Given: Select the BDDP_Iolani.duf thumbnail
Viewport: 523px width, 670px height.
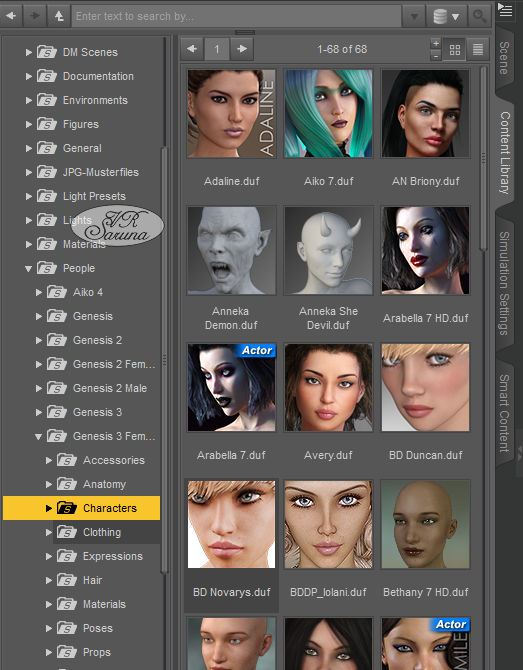Looking at the screenshot, I should click(x=328, y=525).
